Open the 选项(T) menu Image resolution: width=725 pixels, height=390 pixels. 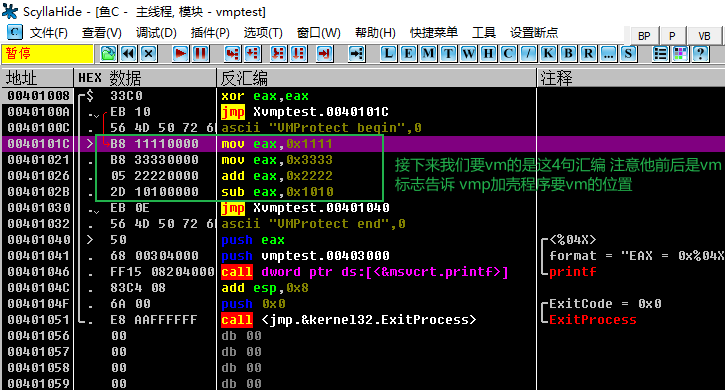[x=263, y=33]
